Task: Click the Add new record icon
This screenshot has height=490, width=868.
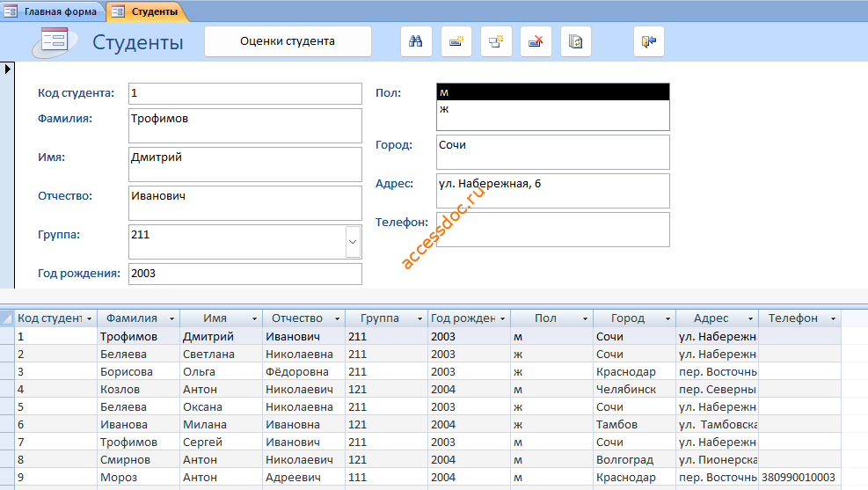Action: click(x=456, y=41)
